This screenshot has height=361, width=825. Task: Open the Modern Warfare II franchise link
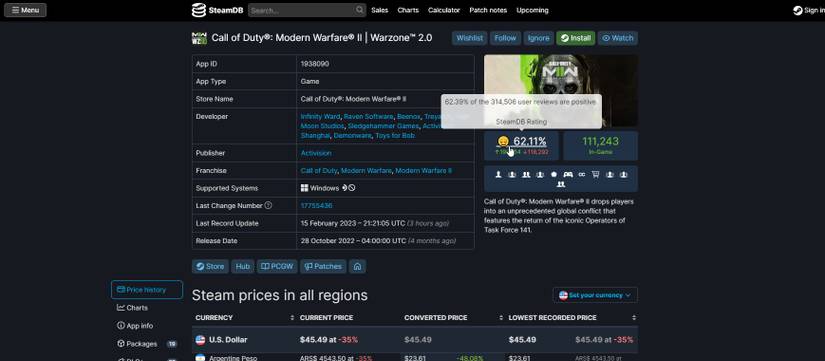423,171
